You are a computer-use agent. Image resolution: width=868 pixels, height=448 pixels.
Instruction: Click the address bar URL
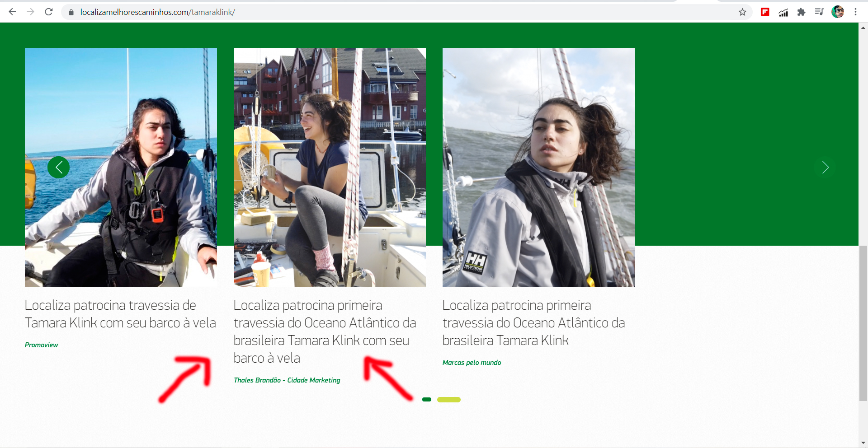[x=157, y=12]
